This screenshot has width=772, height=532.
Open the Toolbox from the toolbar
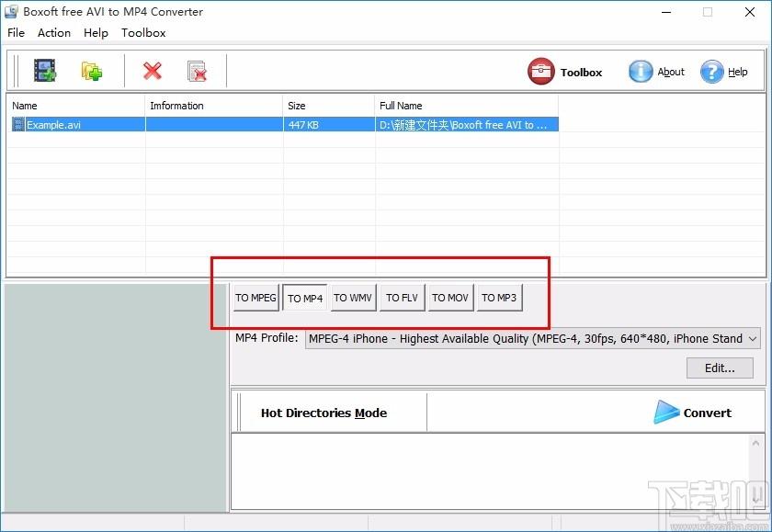[x=565, y=72]
